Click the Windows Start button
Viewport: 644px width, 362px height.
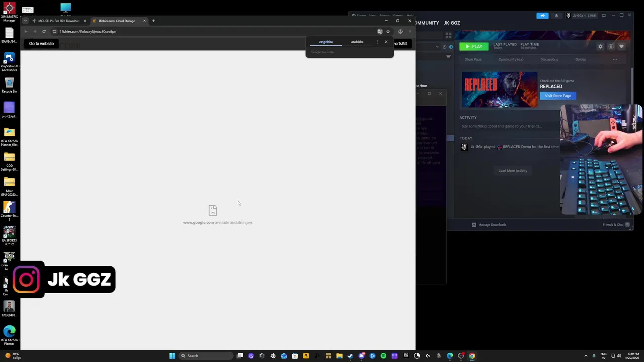172,356
